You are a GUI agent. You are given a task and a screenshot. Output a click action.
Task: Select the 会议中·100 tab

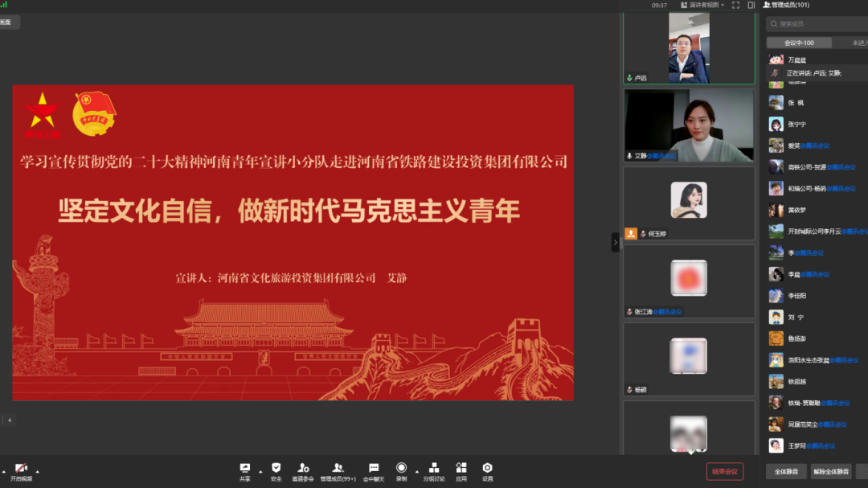click(799, 43)
